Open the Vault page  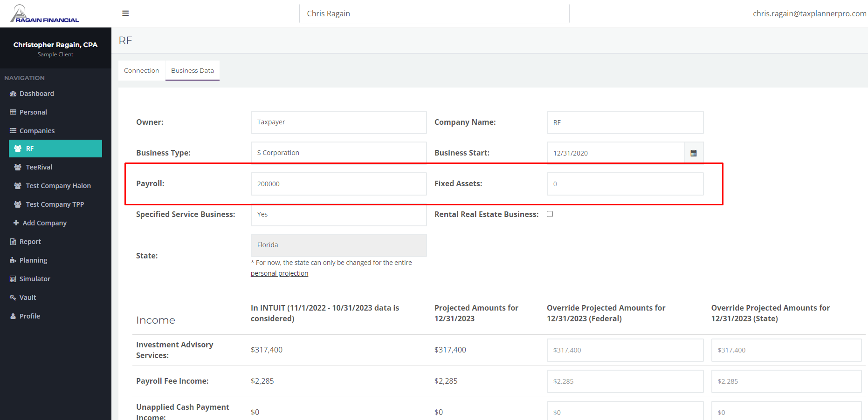pos(28,298)
